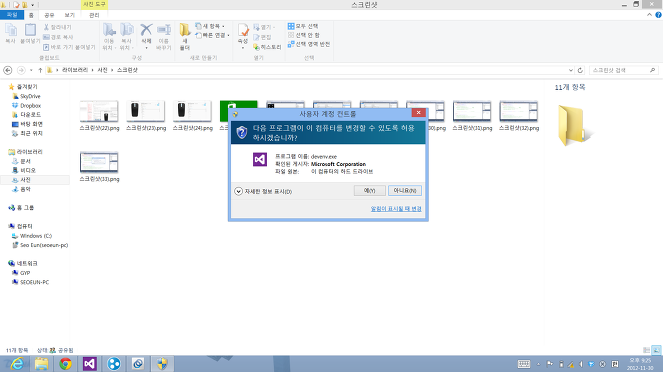663x372 pixels.
Task: Click the Back navigation arrow
Action: click(x=8, y=70)
